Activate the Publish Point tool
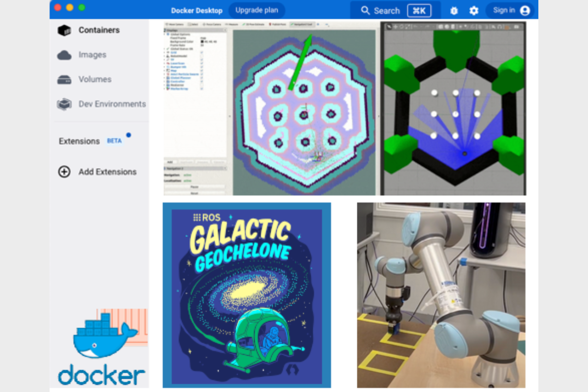 (278, 24)
